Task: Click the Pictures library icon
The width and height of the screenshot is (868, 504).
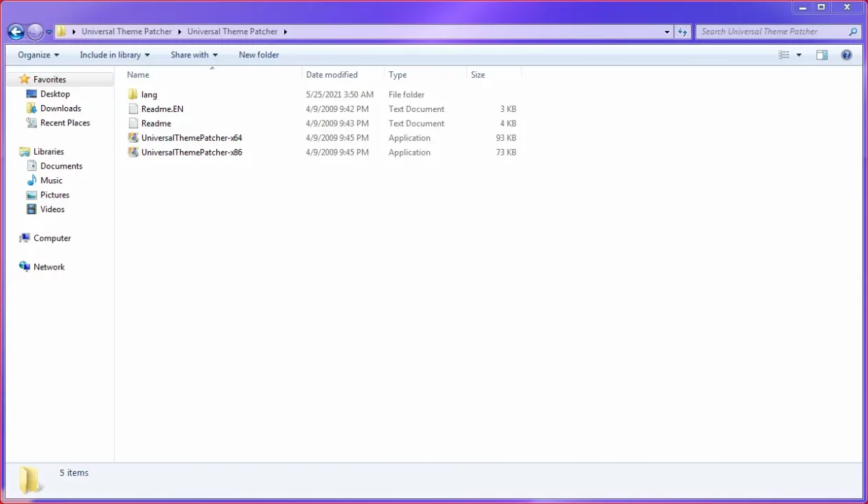Action: tap(31, 195)
